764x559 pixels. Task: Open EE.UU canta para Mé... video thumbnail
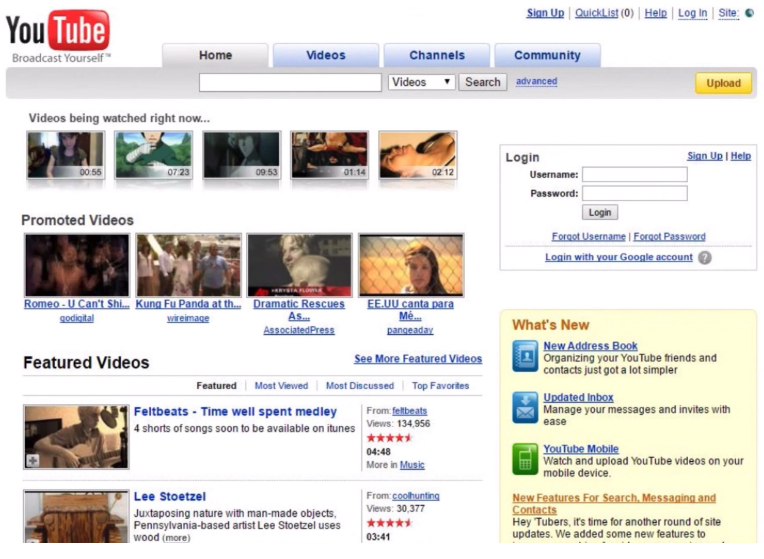(411, 265)
